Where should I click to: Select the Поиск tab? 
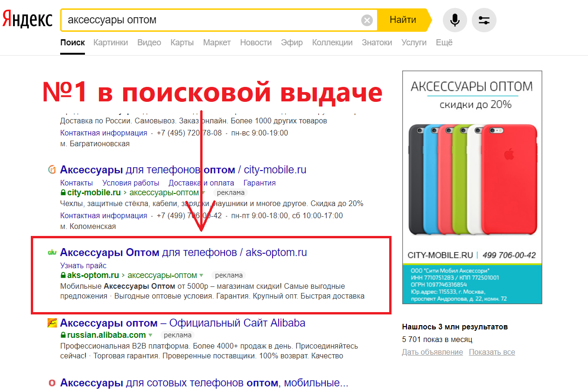(x=73, y=43)
